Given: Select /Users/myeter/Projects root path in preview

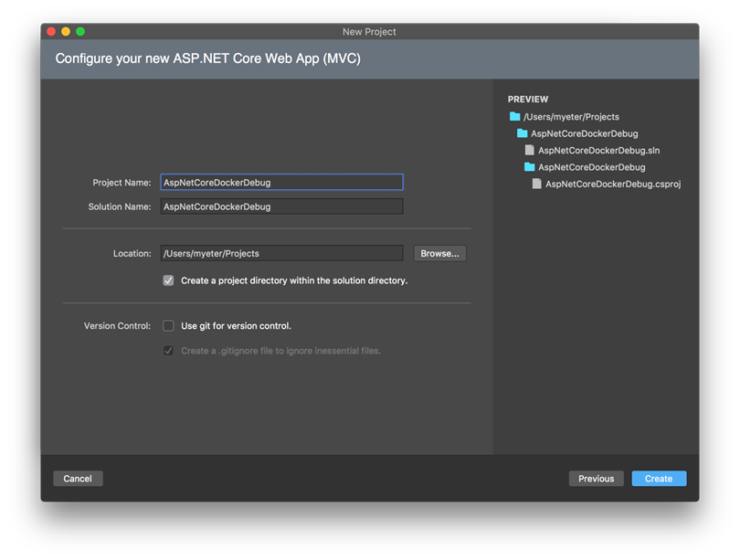Looking at the screenshot, I should [571, 117].
